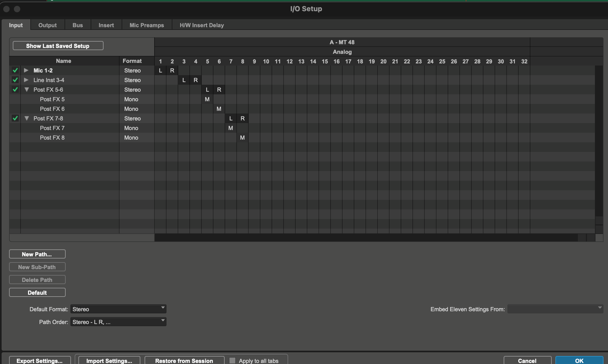This screenshot has height=364, width=608.
Task: Click the New Path button
Action: (x=37, y=254)
